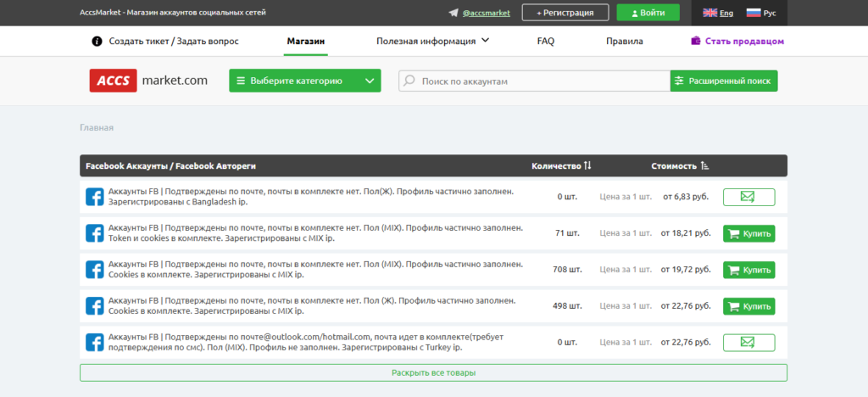
Task: Open the @accsmarket Telegram link
Action: pyautogui.click(x=486, y=13)
